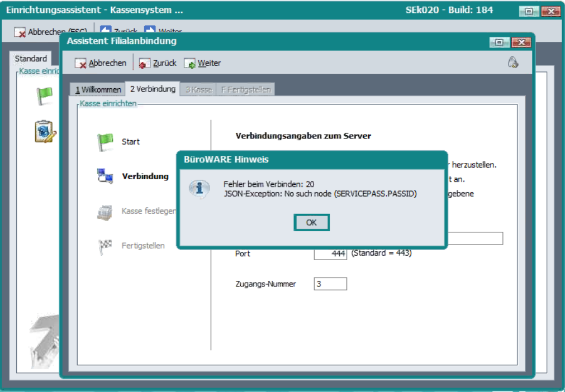
Task: Click the checkered flag Fertigstellen icon
Action: coord(105,246)
